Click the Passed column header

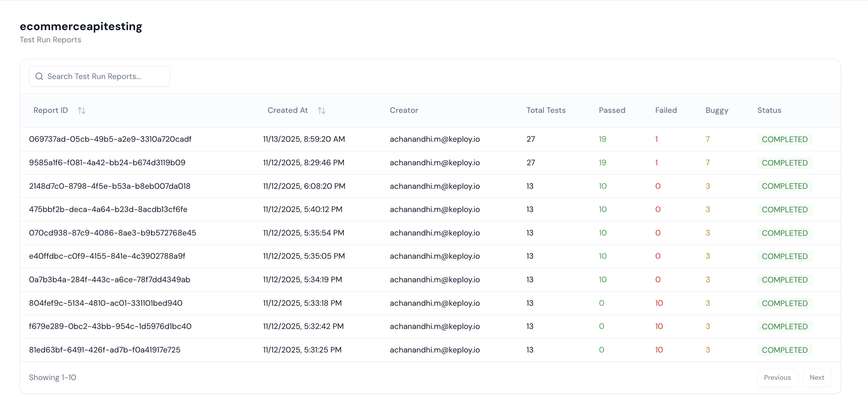pos(612,110)
